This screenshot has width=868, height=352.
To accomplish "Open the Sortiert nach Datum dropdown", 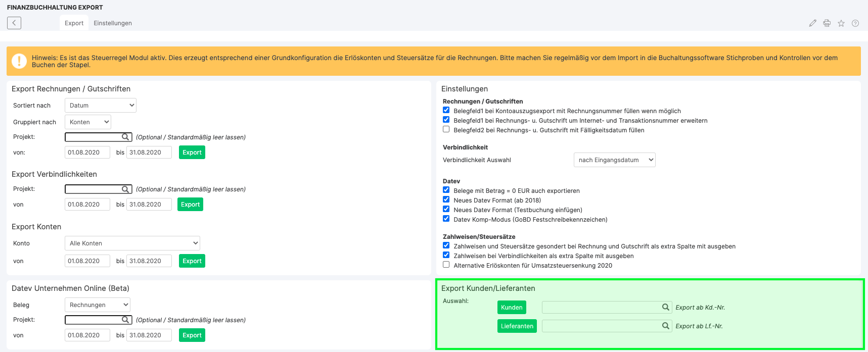I will (x=101, y=106).
